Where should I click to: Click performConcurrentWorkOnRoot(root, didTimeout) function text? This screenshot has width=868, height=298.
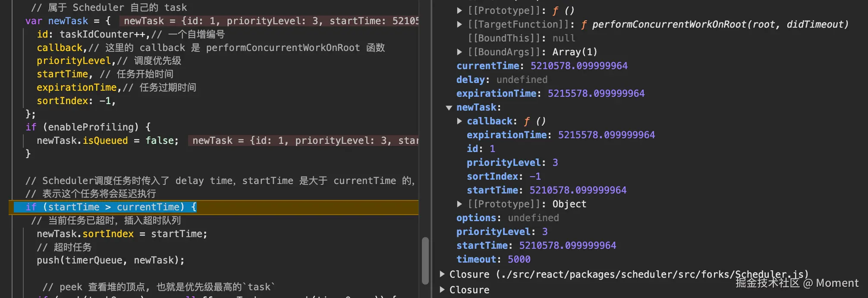click(x=720, y=25)
